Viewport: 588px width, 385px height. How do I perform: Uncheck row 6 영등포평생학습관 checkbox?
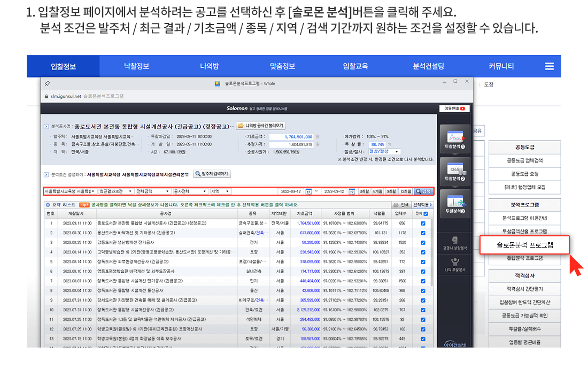423,271
